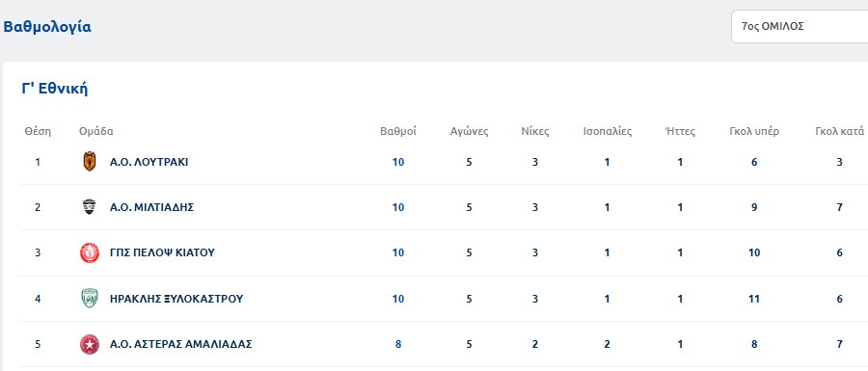Click the Γ' Εθνική league title
Image resolution: width=868 pixels, height=371 pixels.
tap(55, 89)
